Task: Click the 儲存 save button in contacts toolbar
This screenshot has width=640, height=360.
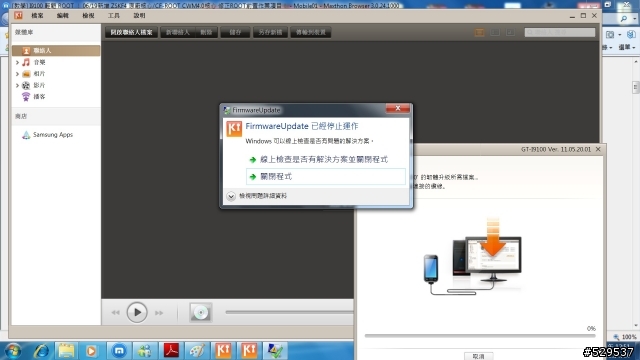Action: click(235, 32)
